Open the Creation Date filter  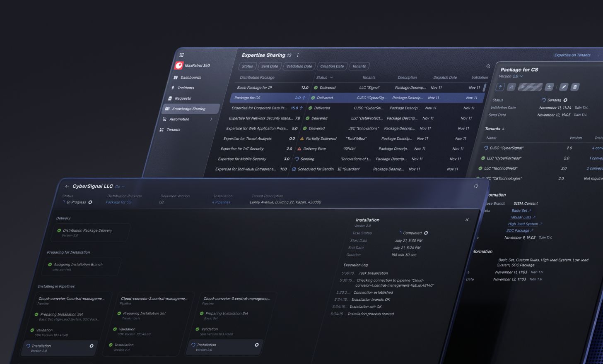tap(332, 66)
